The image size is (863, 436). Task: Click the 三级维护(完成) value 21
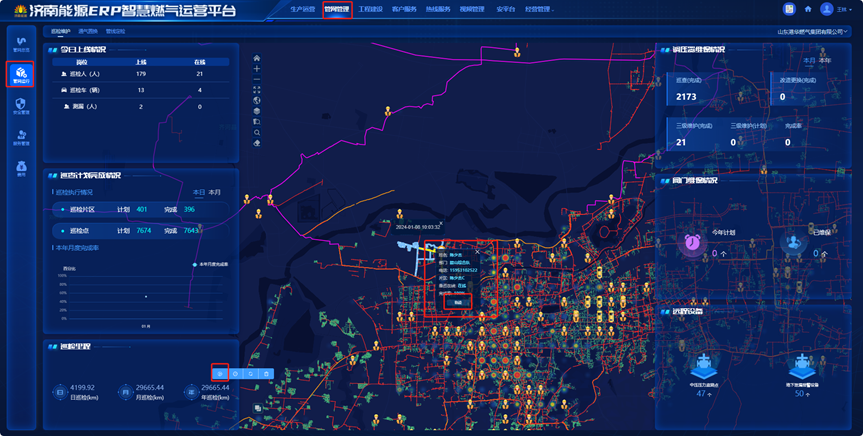click(x=681, y=143)
